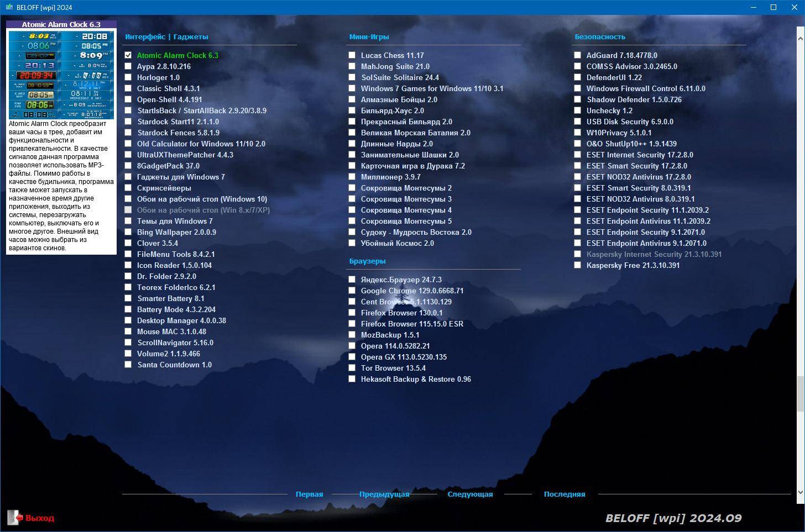Tick the Tor Browser 13.5.4 checkbox

[352, 368]
